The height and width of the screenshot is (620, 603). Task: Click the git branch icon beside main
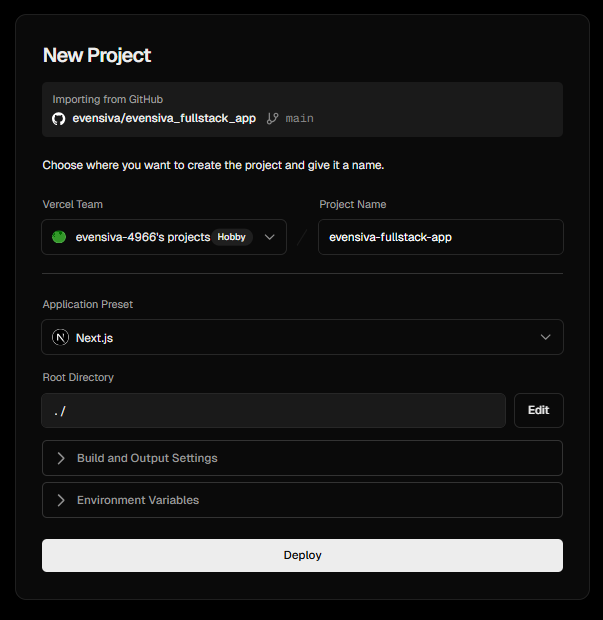272,118
